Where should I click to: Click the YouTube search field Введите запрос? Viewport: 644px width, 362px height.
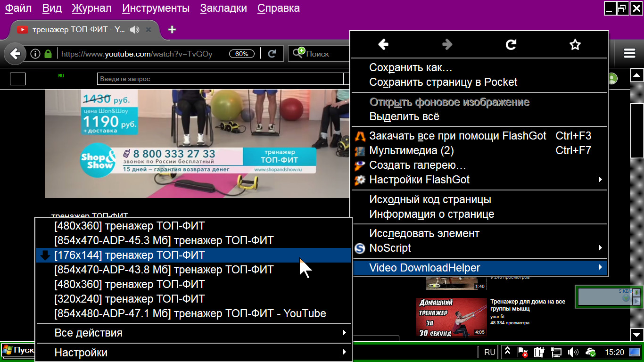[x=220, y=79]
